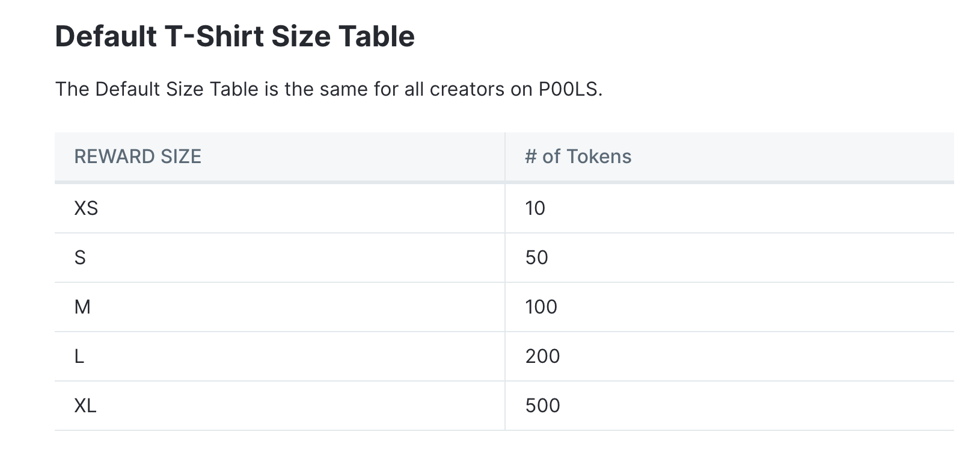Select the S reward size cell
Viewport: 980px width, 461px height.
[80, 258]
